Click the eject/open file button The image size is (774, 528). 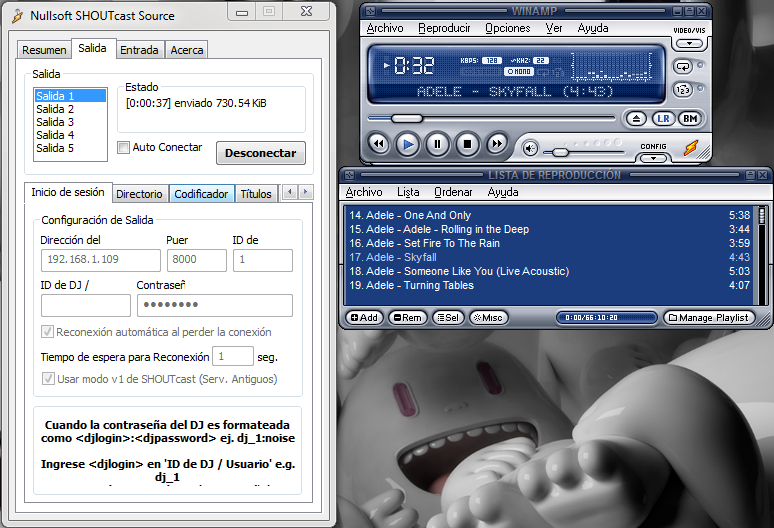636,119
